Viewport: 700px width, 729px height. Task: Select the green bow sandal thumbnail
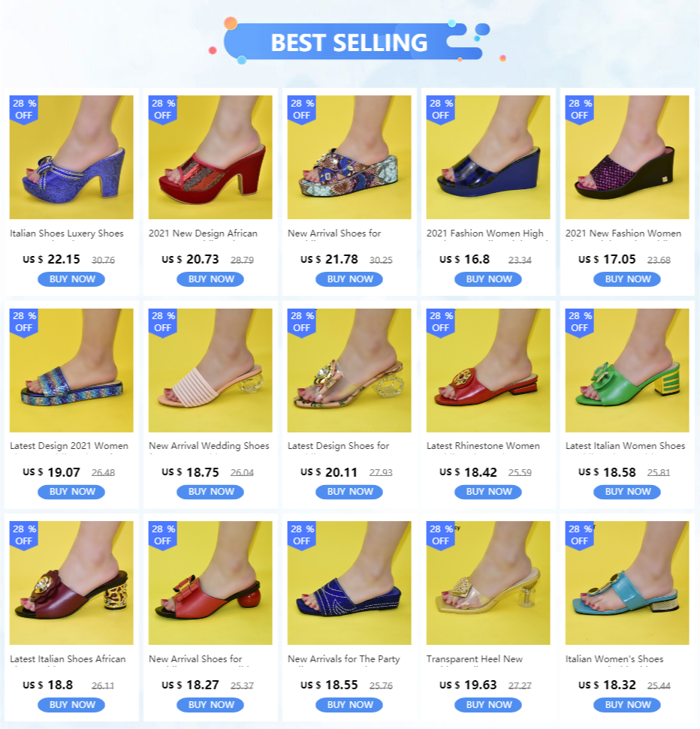pyautogui.click(x=627, y=370)
